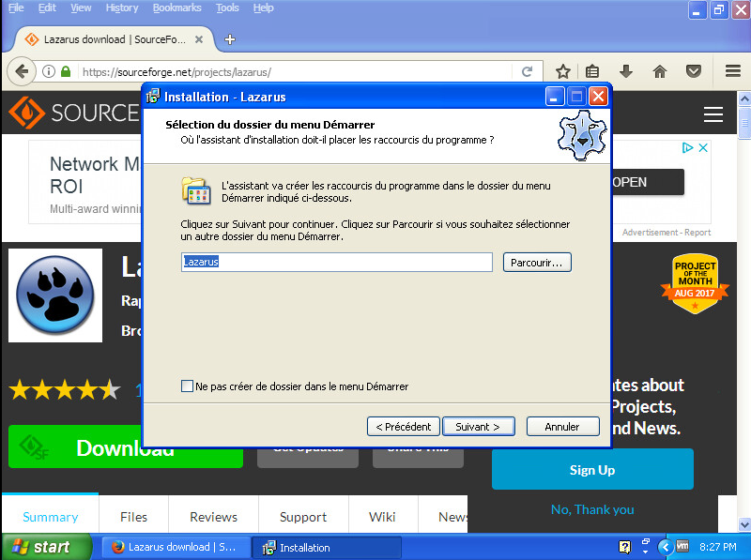Click the star rating row
The height and width of the screenshot is (560, 751).
pos(65,389)
